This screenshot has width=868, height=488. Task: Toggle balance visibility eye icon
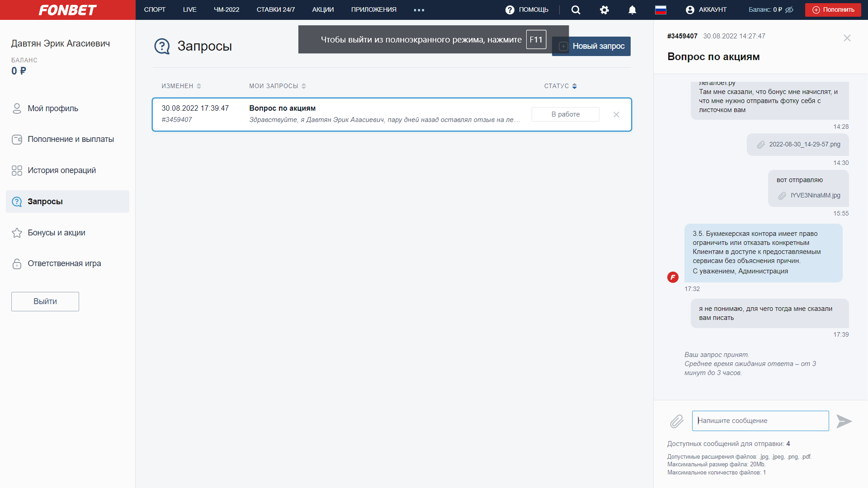[x=789, y=10]
